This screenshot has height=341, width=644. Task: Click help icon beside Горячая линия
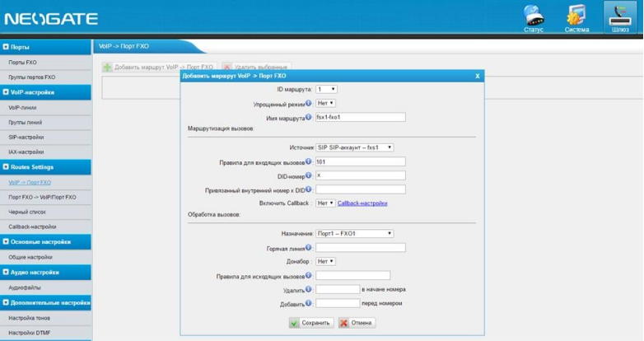pyautogui.click(x=309, y=247)
